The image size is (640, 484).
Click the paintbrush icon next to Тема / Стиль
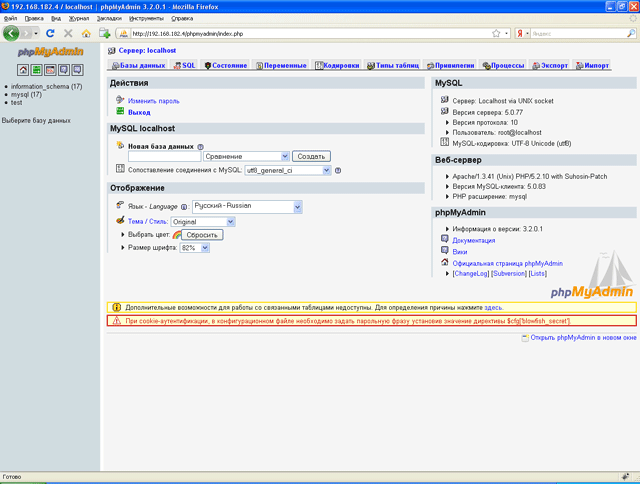(x=120, y=221)
